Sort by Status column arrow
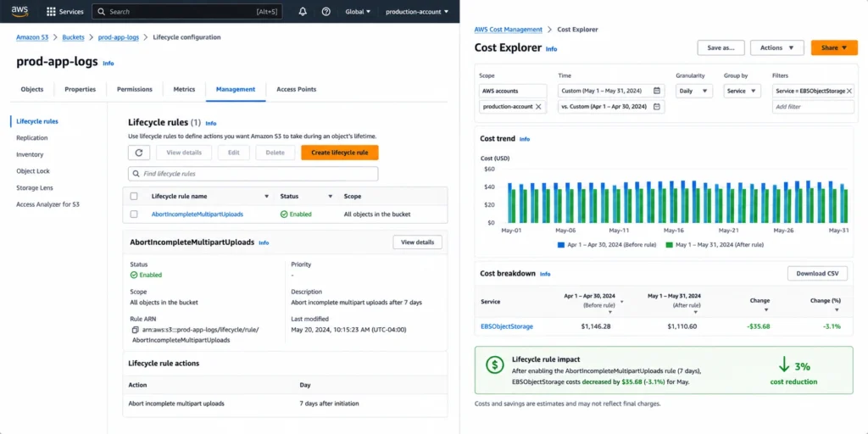The height and width of the screenshot is (434, 868). pyautogui.click(x=330, y=197)
